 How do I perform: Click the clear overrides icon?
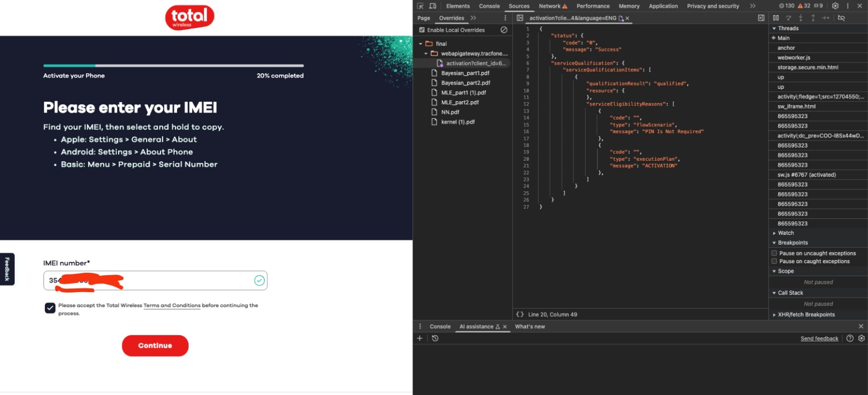[x=504, y=30]
